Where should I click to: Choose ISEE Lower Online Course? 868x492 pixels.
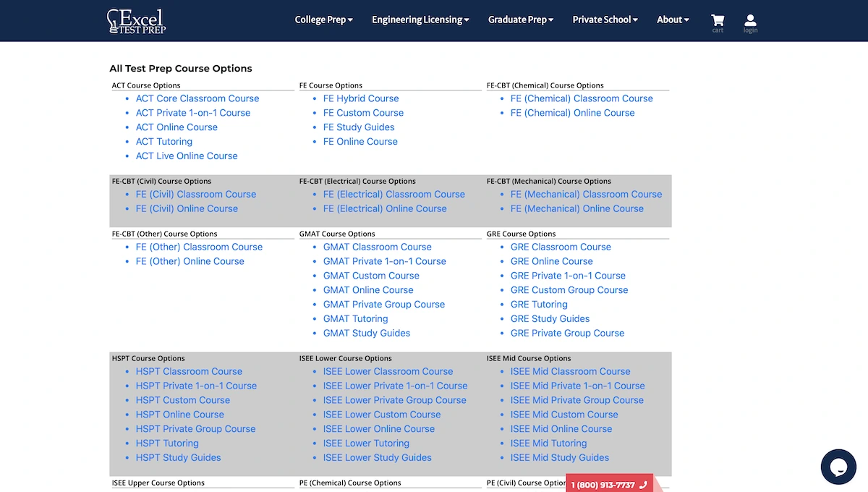(x=378, y=429)
